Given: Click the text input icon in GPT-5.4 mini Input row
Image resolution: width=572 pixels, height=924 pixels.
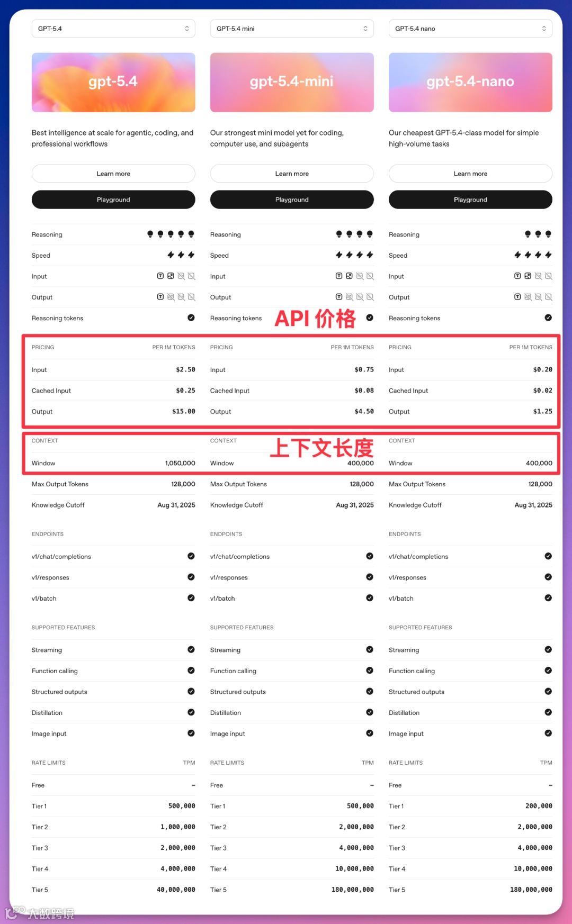Looking at the screenshot, I should point(339,276).
